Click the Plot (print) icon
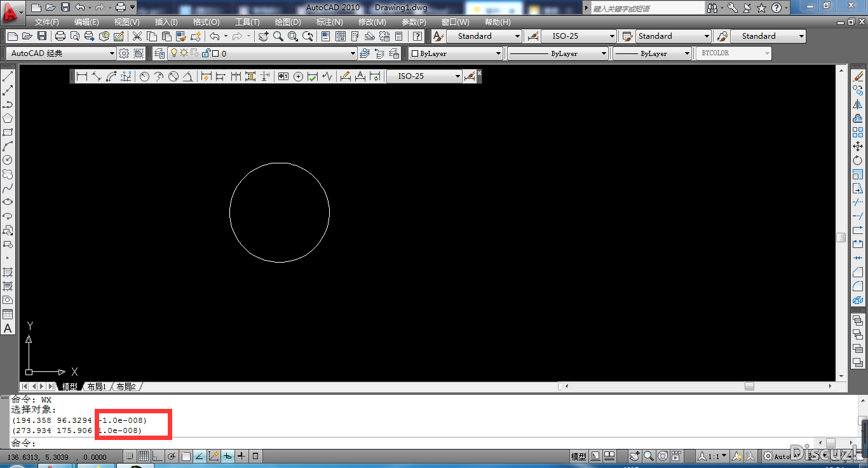The height and width of the screenshot is (468, 868). 60,36
